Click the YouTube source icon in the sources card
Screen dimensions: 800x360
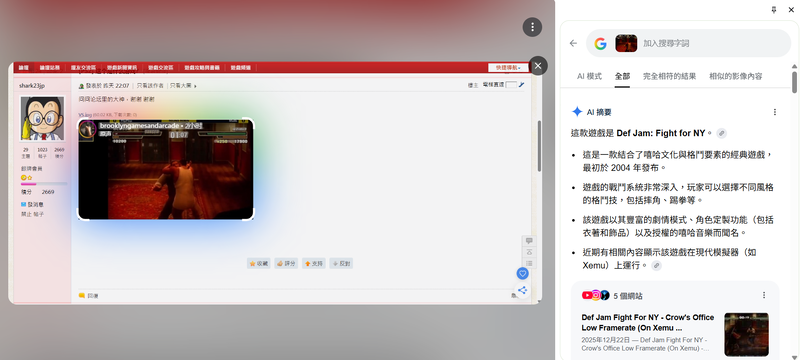click(x=587, y=295)
